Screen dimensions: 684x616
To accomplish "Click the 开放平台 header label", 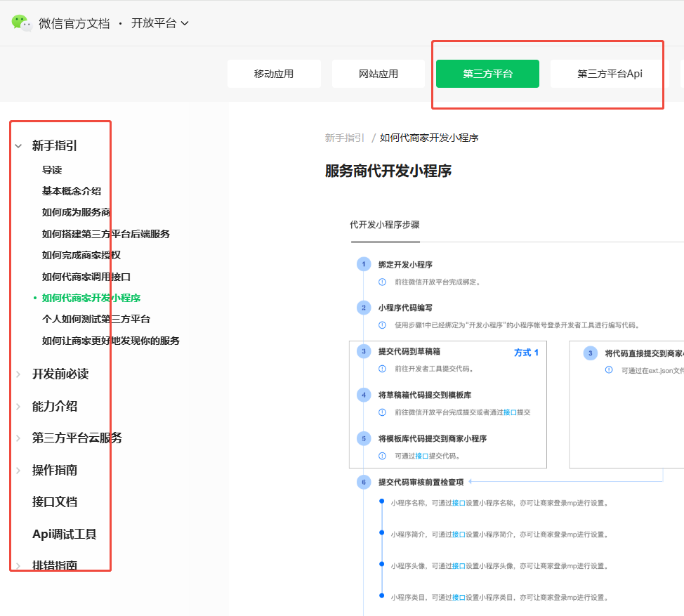I will pyautogui.click(x=154, y=23).
